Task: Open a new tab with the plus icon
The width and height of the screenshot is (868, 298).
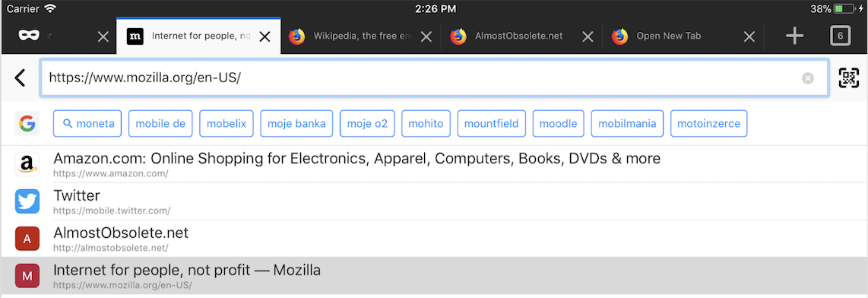Action: click(x=794, y=36)
